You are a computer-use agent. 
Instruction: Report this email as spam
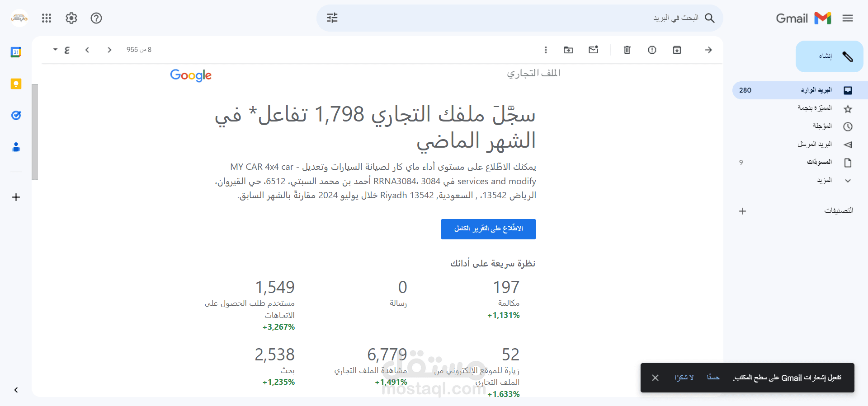(x=652, y=50)
